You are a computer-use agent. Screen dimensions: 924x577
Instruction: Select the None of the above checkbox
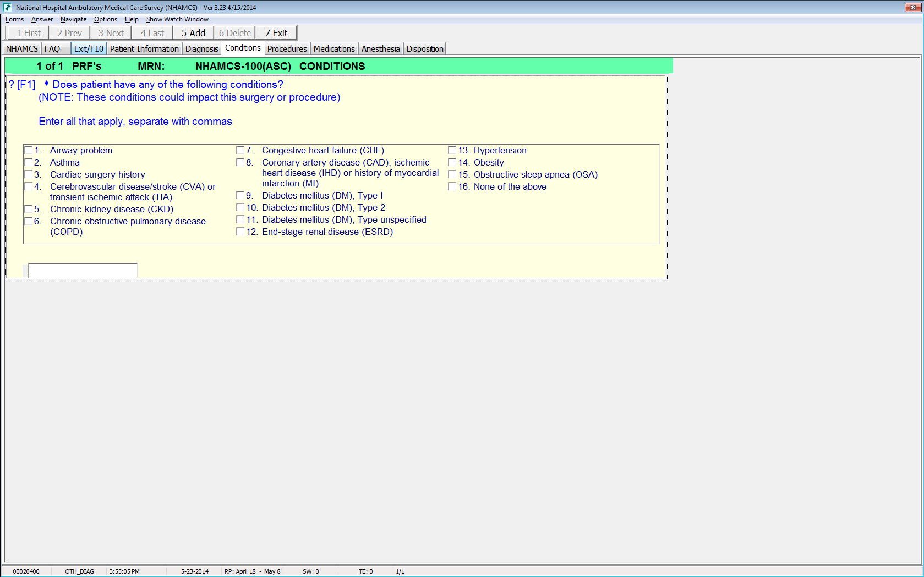point(452,186)
